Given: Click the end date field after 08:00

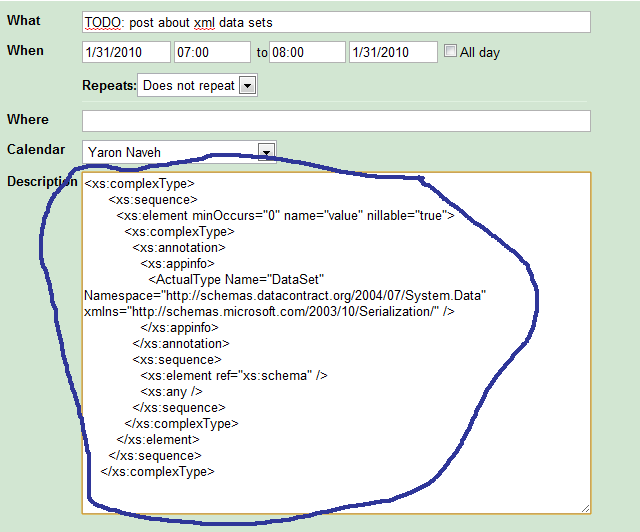Looking at the screenshot, I should coord(393,52).
